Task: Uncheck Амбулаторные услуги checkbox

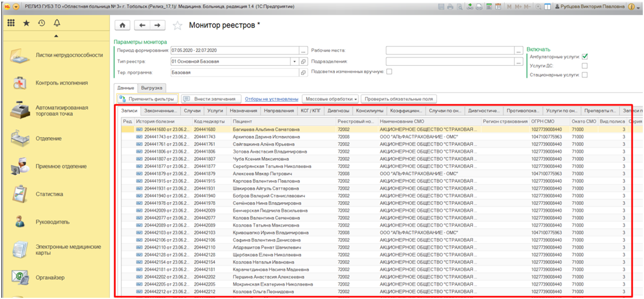Action: click(x=584, y=57)
